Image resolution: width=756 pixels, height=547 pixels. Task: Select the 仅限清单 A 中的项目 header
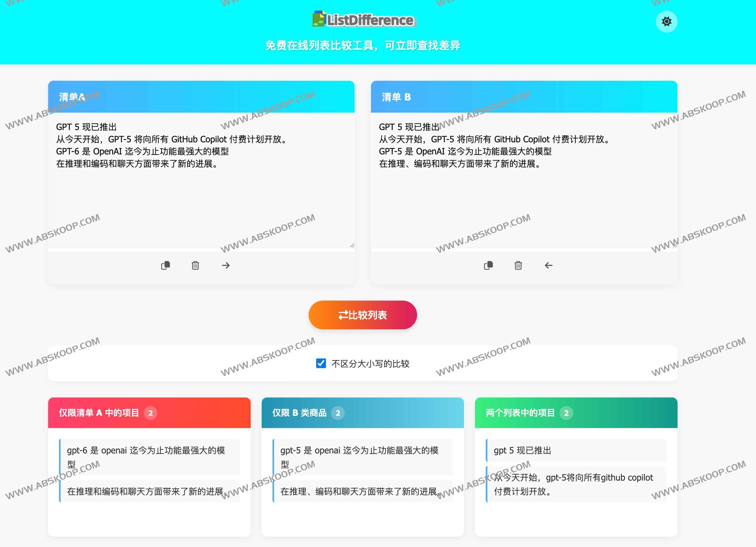(x=99, y=413)
